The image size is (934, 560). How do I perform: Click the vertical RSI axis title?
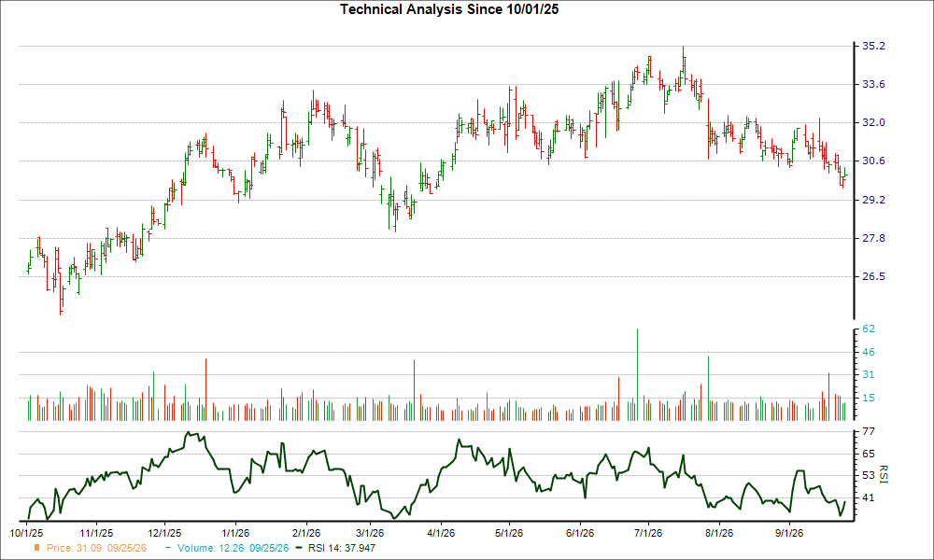(884, 475)
